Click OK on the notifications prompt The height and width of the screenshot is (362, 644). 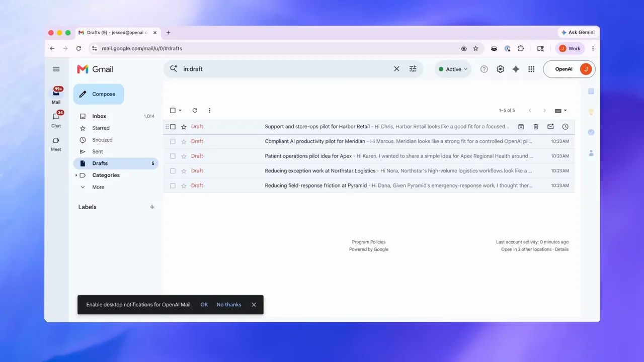tap(204, 305)
